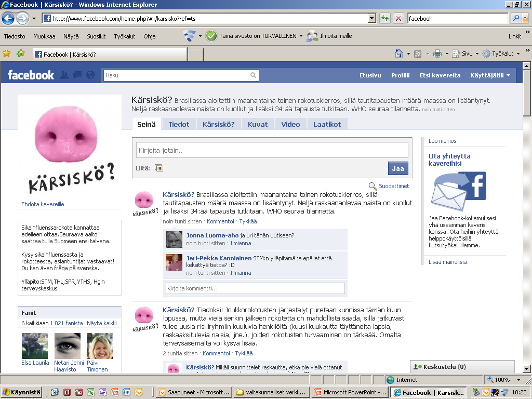532x399 pixels.
Task: Click the red Stop loading icon
Action: (398, 18)
